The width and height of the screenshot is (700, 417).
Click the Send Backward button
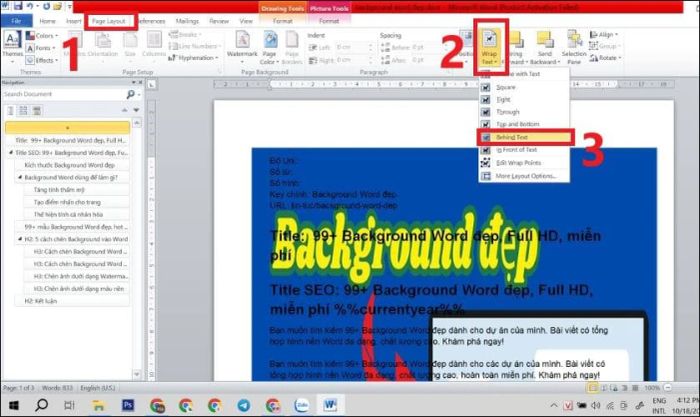[544, 47]
